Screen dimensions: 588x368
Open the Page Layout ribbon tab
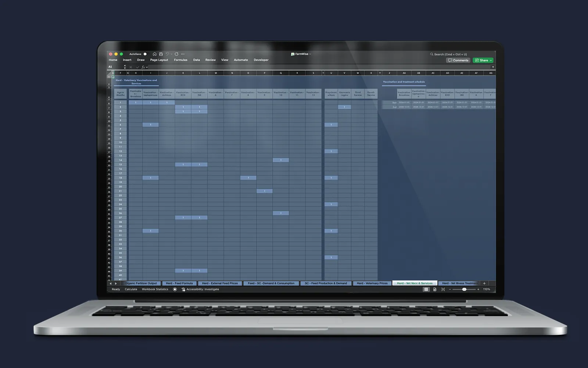159,60
